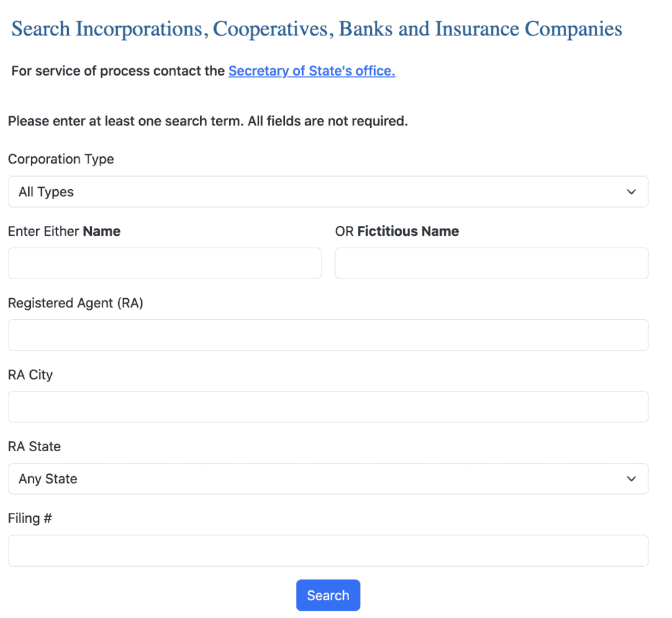This screenshot has height=618, width=672.
Task: Click the RA City text box
Action: (x=328, y=407)
